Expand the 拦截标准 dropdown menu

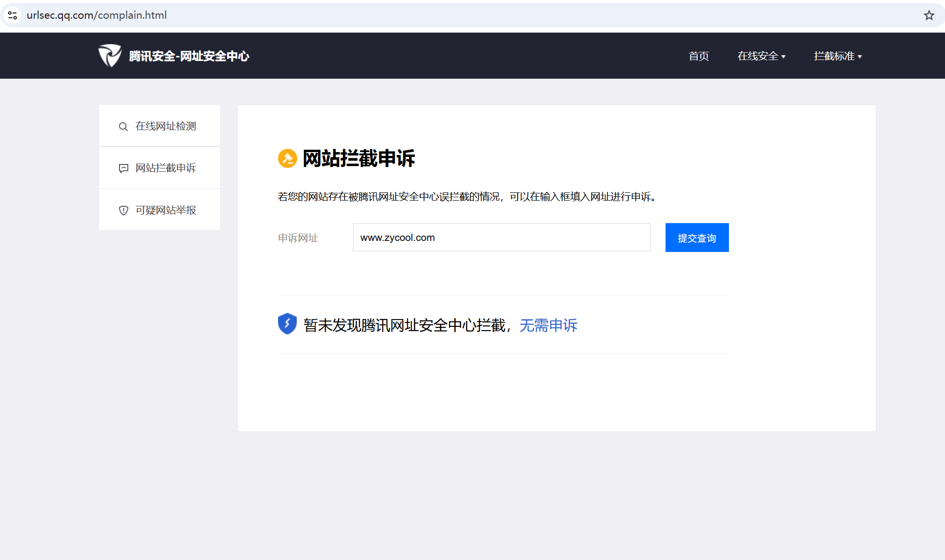point(834,56)
